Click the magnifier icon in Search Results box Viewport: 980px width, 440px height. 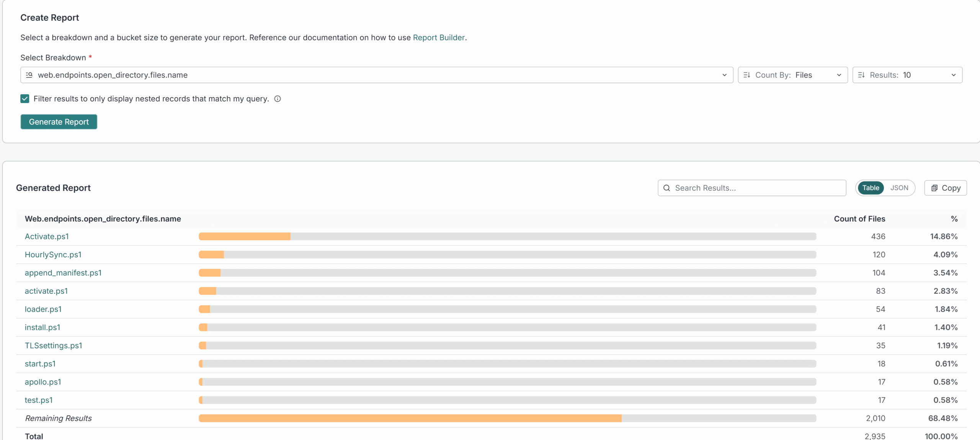pyautogui.click(x=666, y=188)
